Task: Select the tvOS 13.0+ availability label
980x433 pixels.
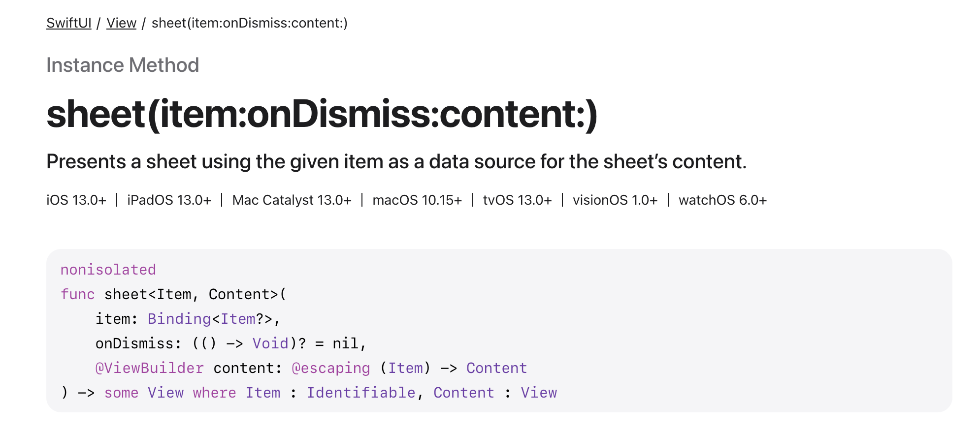Action: (517, 200)
